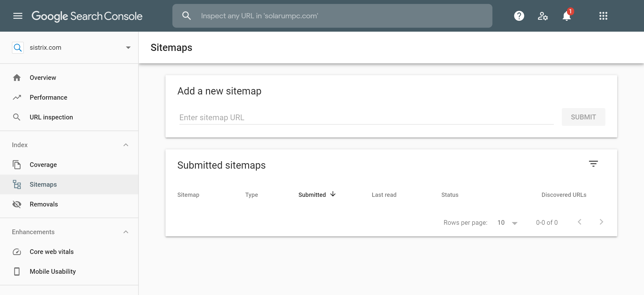Click the property magnifier icon beside sistrix.com
The height and width of the screenshot is (295, 644).
pos(18,47)
